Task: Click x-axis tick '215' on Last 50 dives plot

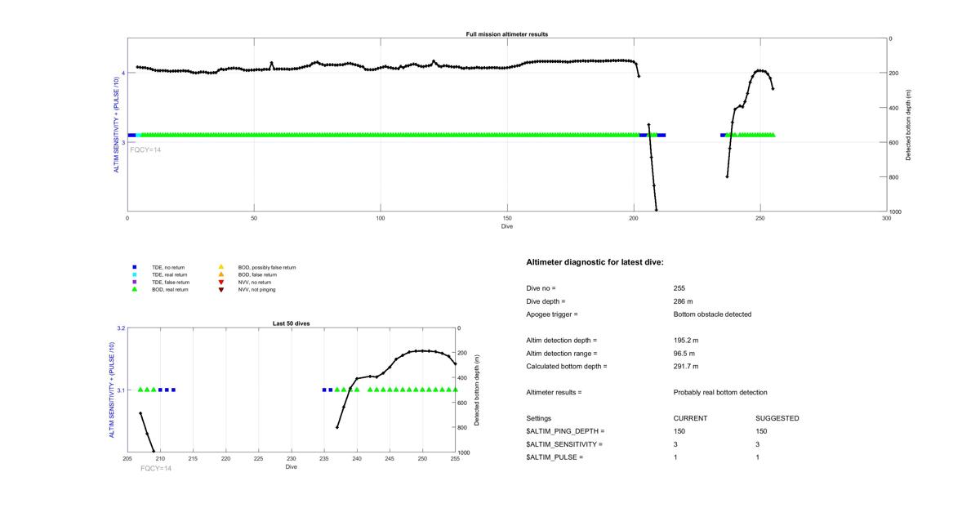Action: click(193, 460)
